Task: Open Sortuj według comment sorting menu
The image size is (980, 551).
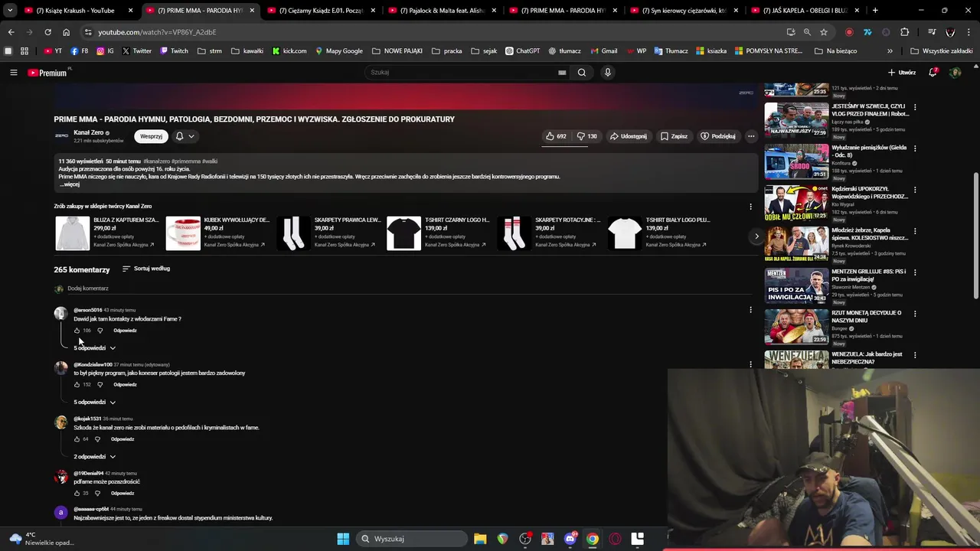Action: pyautogui.click(x=146, y=269)
